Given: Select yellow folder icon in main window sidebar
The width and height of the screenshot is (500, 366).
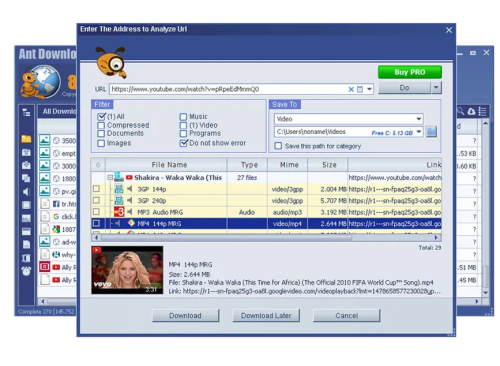Looking at the screenshot, I should (26, 139).
